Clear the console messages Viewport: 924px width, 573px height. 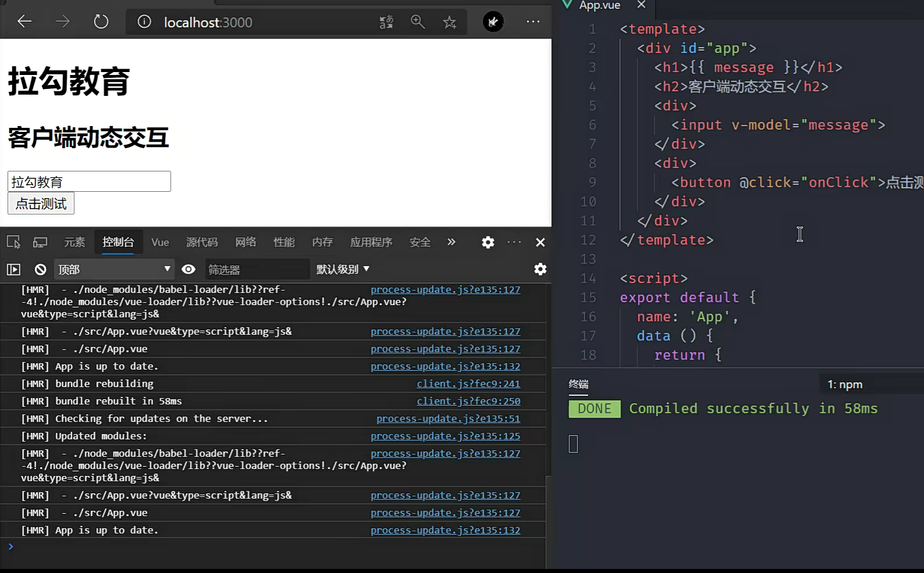pyautogui.click(x=40, y=270)
